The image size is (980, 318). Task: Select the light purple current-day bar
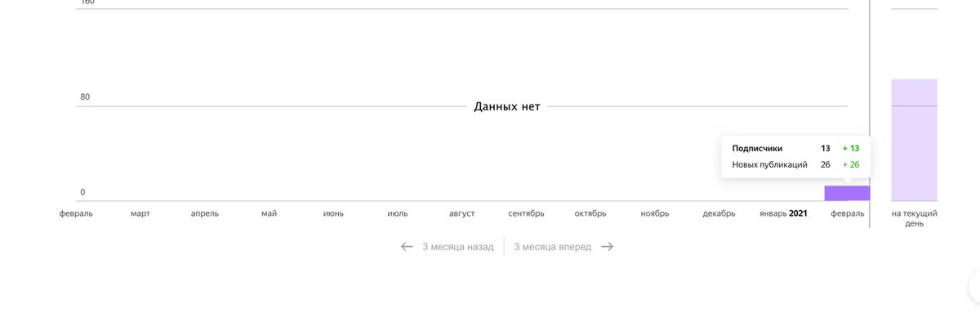[x=914, y=140]
